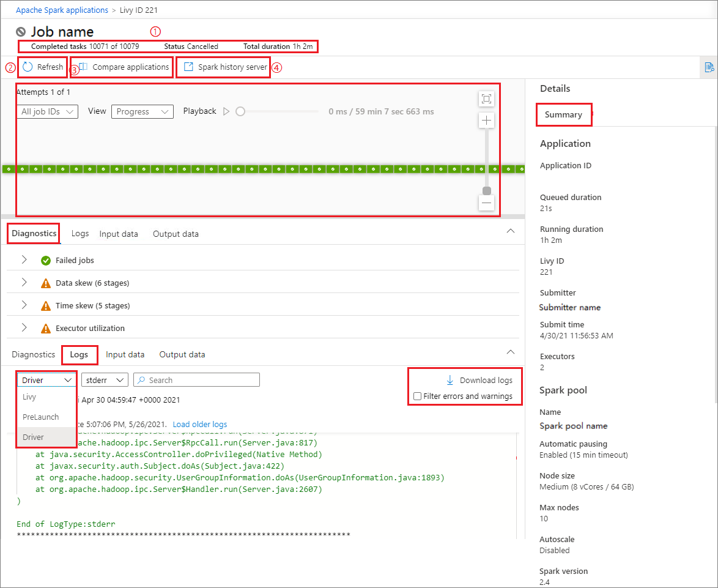The height and width of the screenshot is (588, 718).
Task: Change stderr in the log type dropdown
Action: click(x=104, y=379)
